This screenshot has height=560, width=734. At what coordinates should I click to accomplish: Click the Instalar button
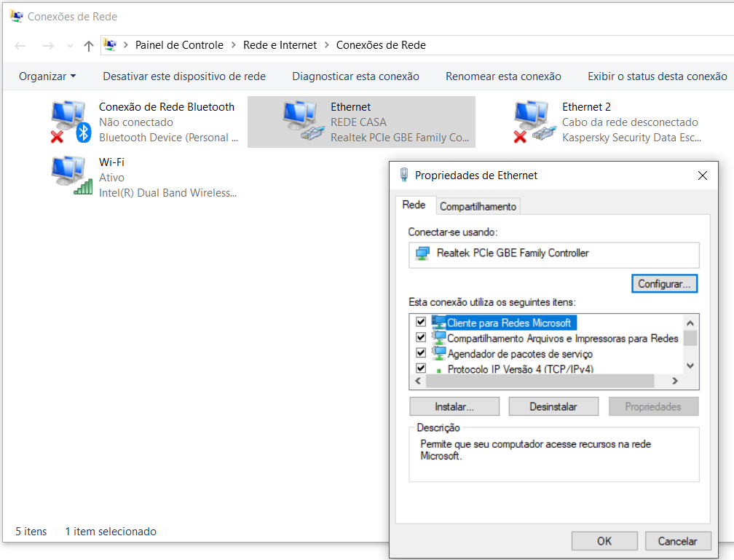454,406
